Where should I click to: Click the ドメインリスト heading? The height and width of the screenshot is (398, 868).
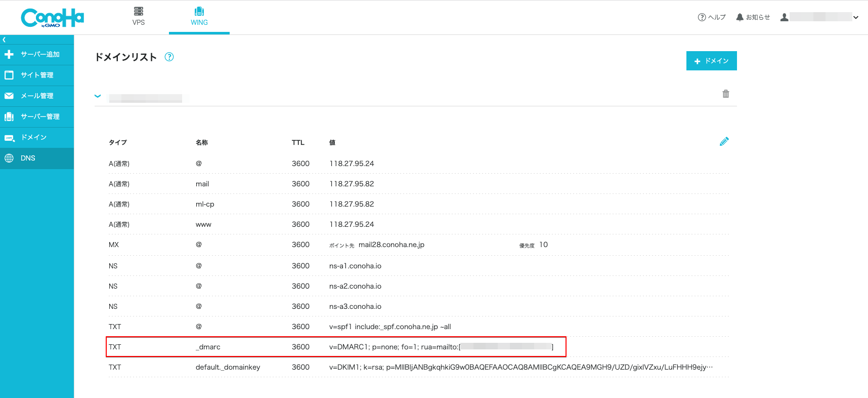click(x=126, y=57)
